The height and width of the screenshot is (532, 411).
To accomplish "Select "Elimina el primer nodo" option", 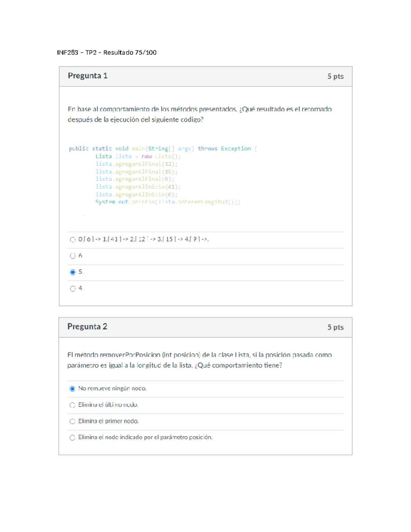I will [72, 421].
